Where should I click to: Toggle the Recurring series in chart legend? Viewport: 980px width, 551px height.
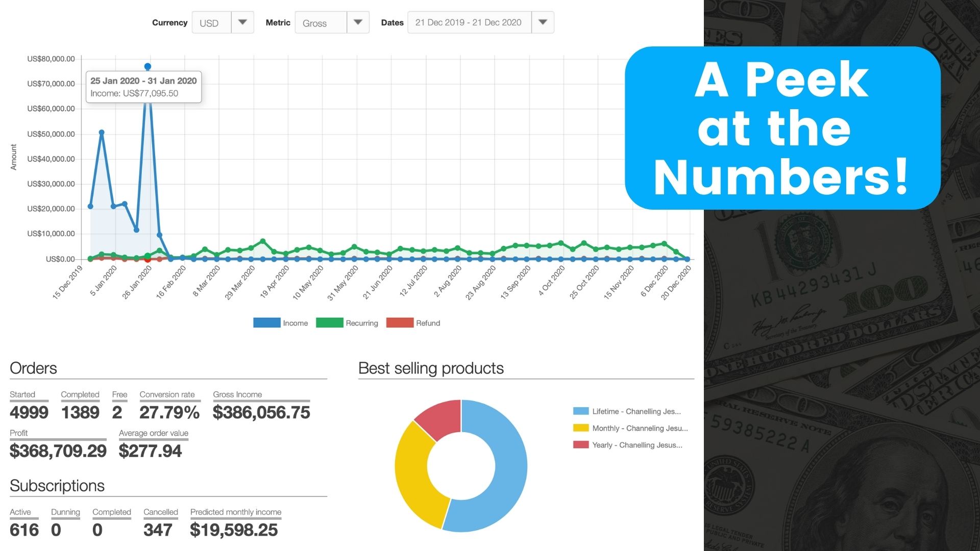[x=361, y=323]
